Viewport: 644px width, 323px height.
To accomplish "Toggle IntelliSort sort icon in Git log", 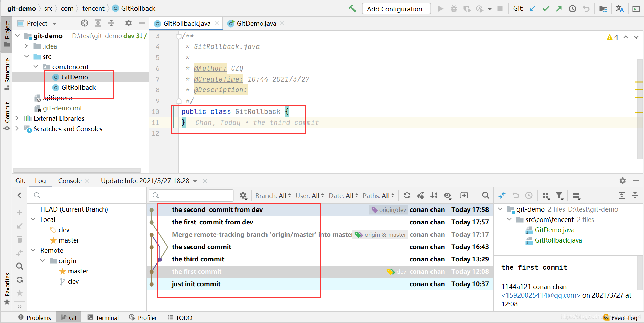I will coord(434,195).
